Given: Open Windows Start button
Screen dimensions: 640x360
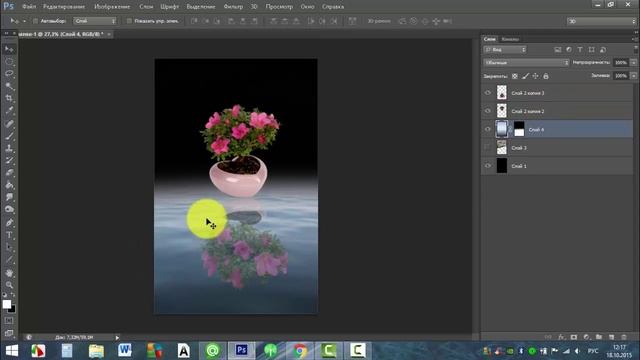Looking at the screenshot, I should click(12, 351).
